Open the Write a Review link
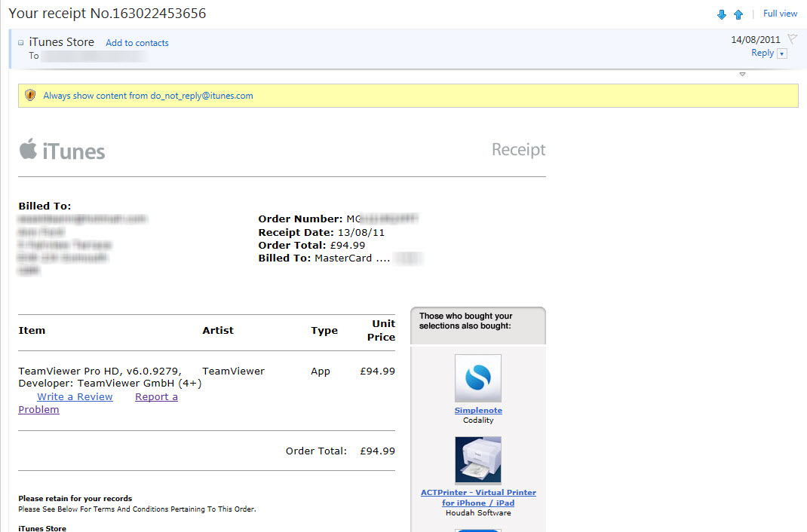The height and width of the screenshot is (532, 807). (x=75, y=397)
